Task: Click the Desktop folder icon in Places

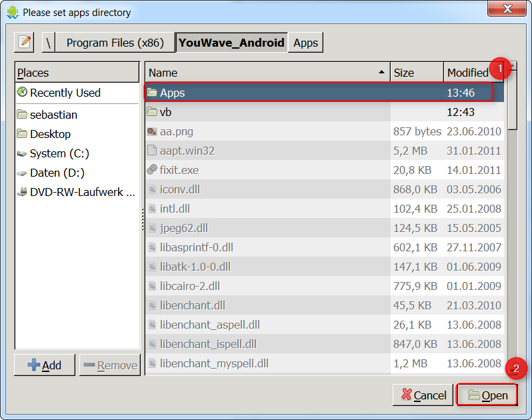Action: coord(22,134)
